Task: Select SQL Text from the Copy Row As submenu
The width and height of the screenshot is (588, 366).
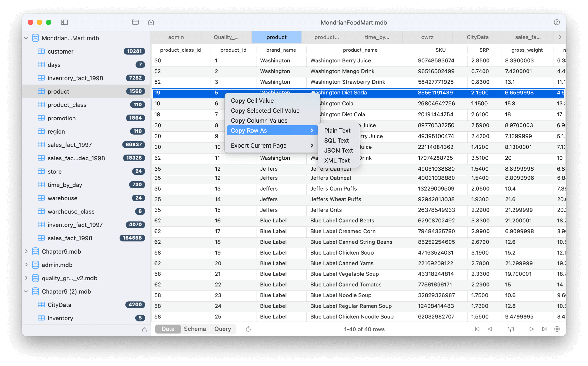Action: pyautogui.click(x=336, y=140)
